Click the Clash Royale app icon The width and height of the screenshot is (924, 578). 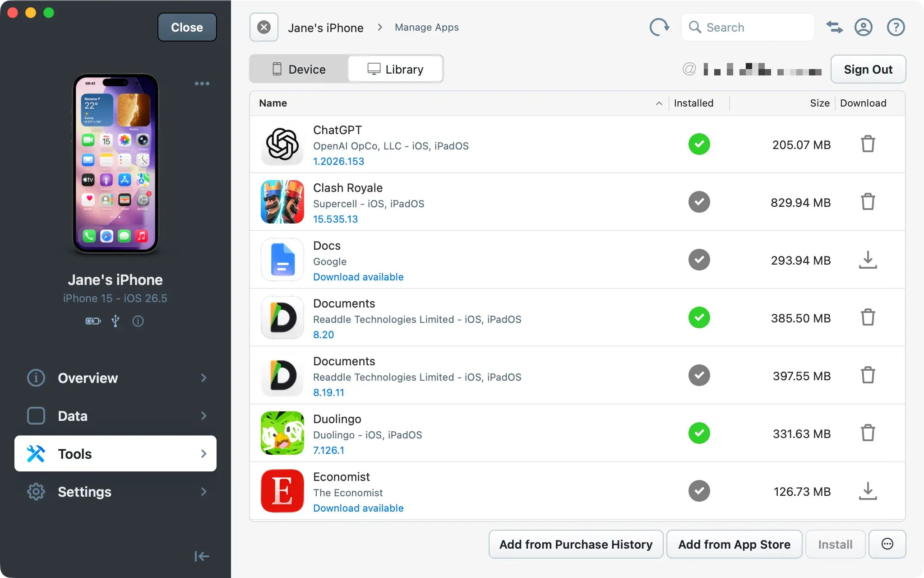point(282,202)
